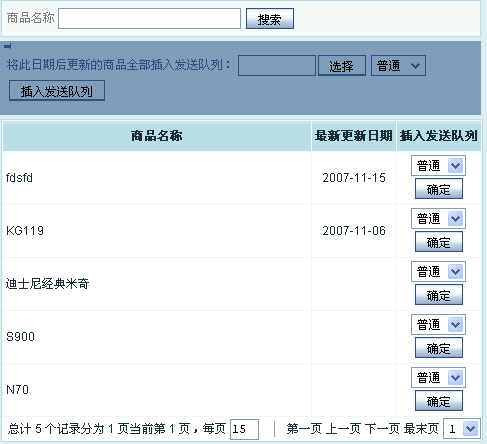Click 确定 button in S900 row

(x=439, y=348)
